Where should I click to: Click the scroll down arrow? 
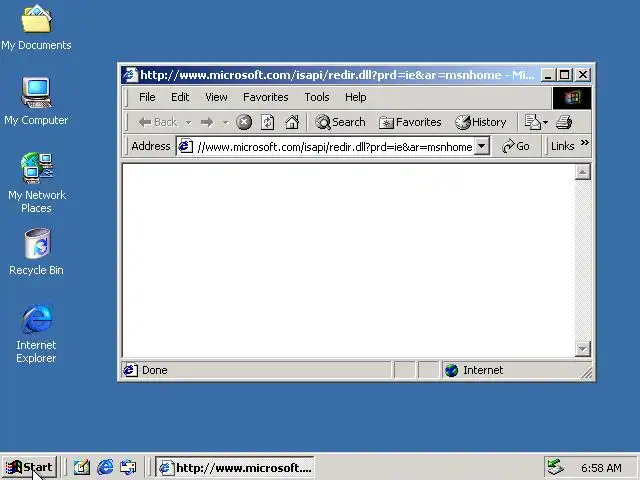coord(583,349)
